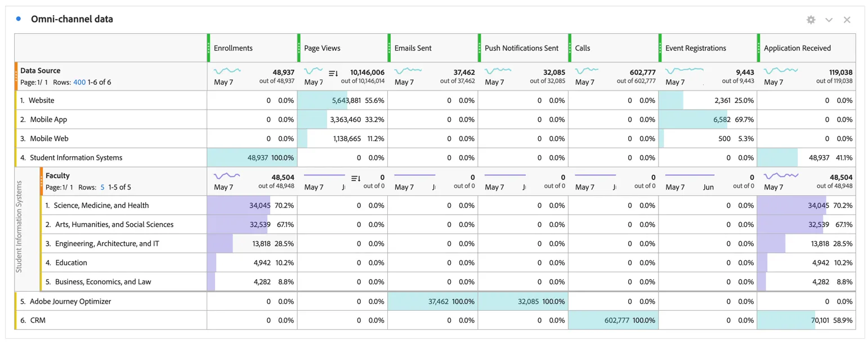Click the CRM Application Received cell showing 70,101
The width and height of the screenshot is (868, 344).
point(807,320)
